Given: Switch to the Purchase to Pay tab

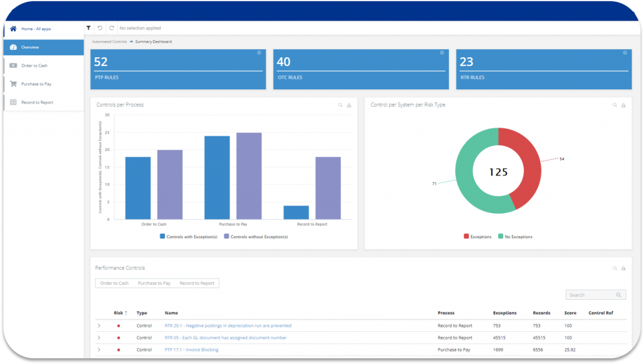Looking at the screenshot, I should [x=154, y=283].
